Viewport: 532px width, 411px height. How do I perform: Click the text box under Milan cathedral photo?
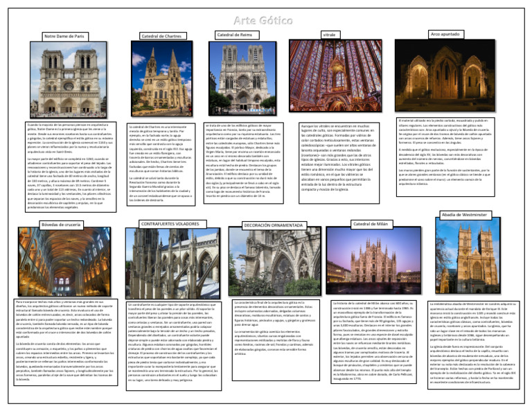click(373, 342)
